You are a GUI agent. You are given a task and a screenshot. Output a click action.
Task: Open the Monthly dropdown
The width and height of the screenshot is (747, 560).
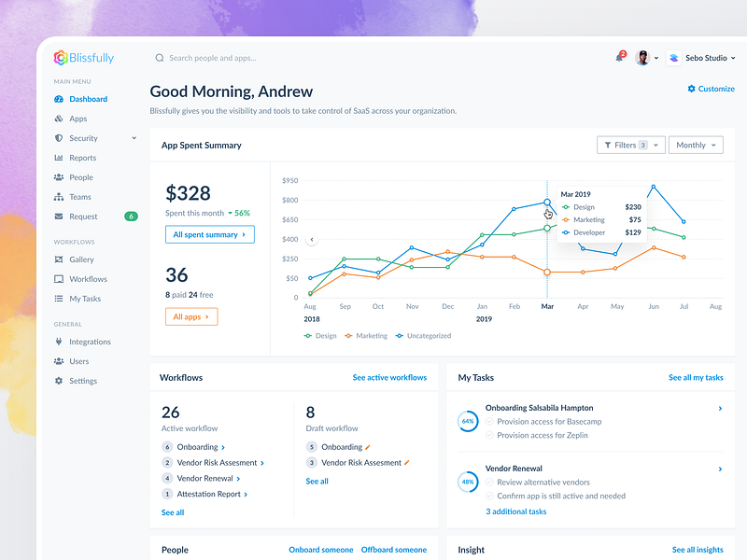coord(696,145)
